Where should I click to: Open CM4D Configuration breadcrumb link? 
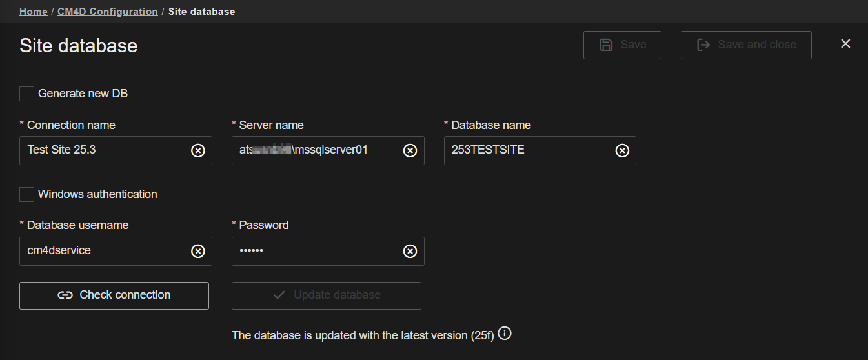[x=108, y=12]
